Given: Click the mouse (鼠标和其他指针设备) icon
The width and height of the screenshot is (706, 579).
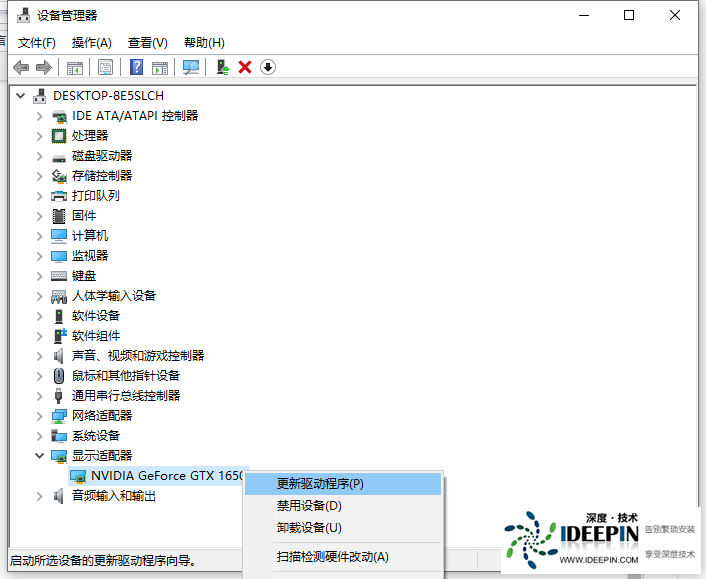Looking at the screenshot, I should (59, 376).
